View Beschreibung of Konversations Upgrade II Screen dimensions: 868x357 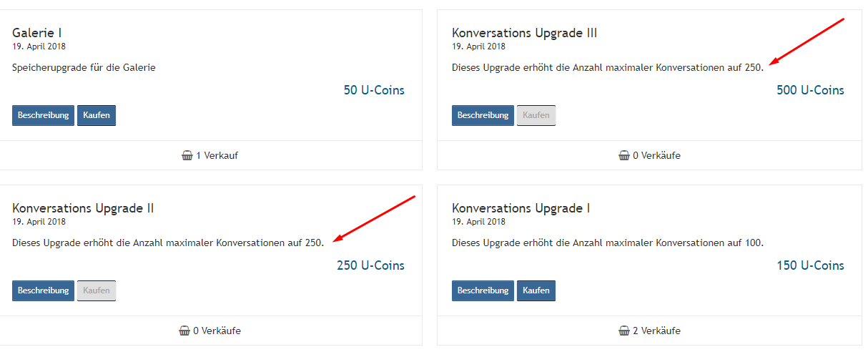pos(43,290)
